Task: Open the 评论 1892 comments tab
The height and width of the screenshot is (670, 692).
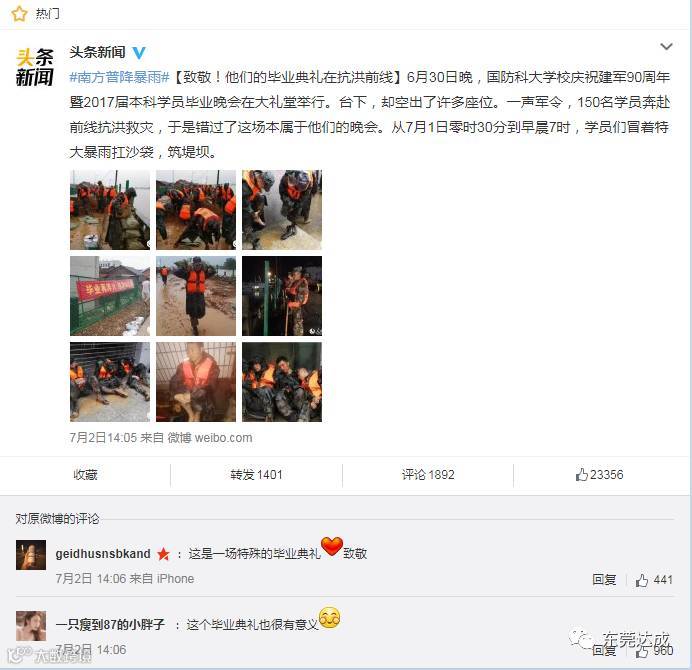Action: click(428, 474)
